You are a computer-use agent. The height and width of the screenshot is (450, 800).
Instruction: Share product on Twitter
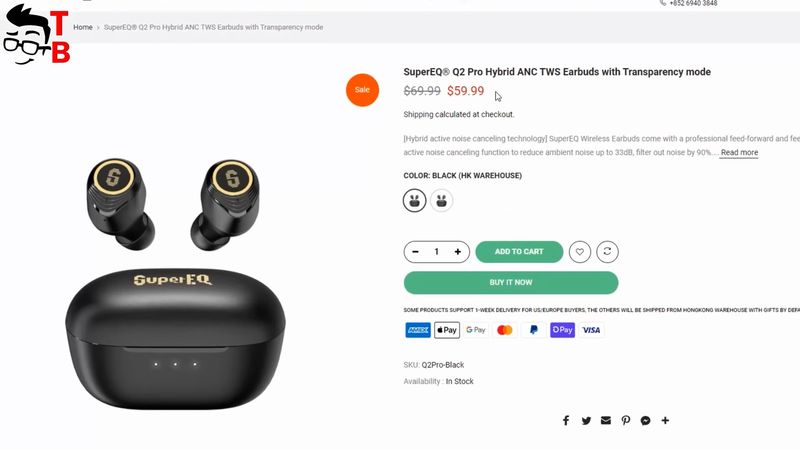coord(586,420)
